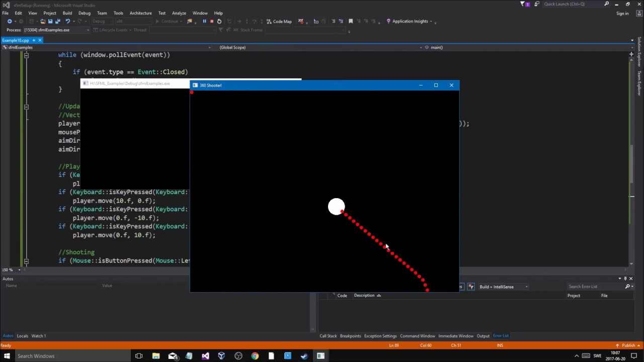This screenshot has width=644, height=362.
Task: Collapse the while pollEvent code block
Action: coord(26,55)
